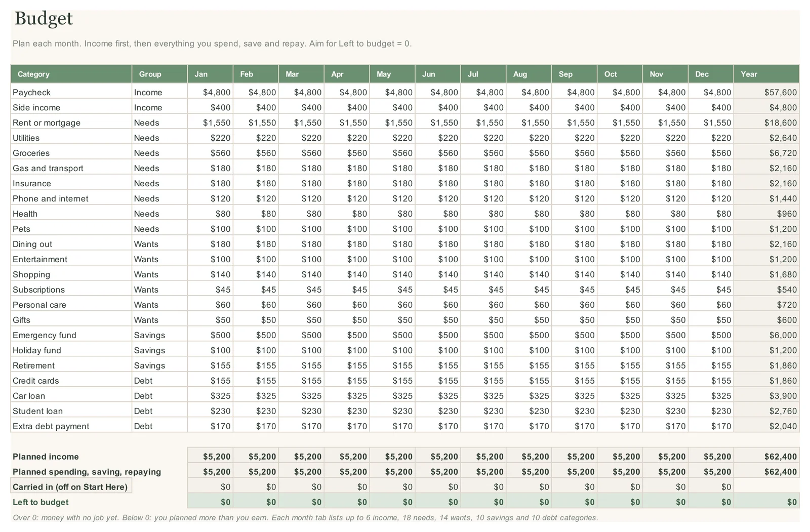Select the Jan column header
Screen dimensions: 810x532
[210, 74]
